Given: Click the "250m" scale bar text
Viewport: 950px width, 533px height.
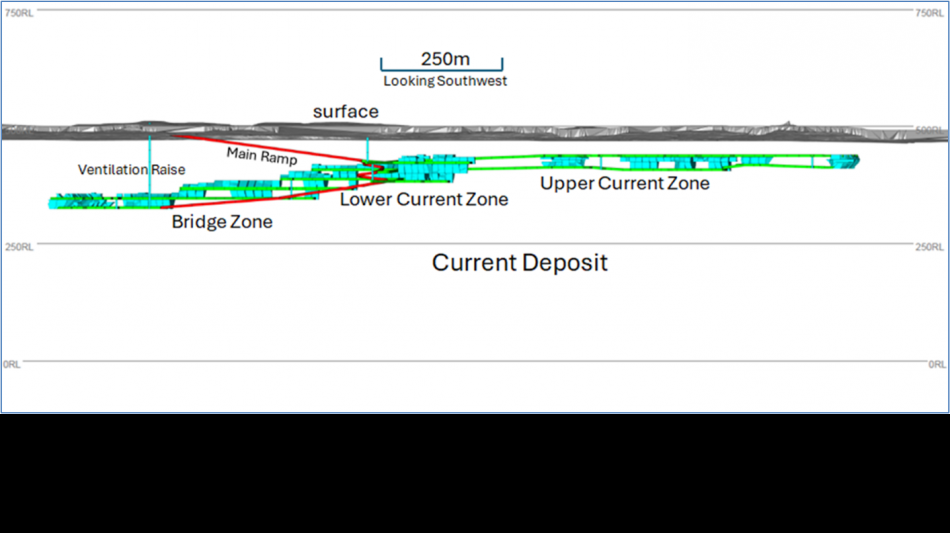Looking at the screenshot, I should [x=445, y=59].
